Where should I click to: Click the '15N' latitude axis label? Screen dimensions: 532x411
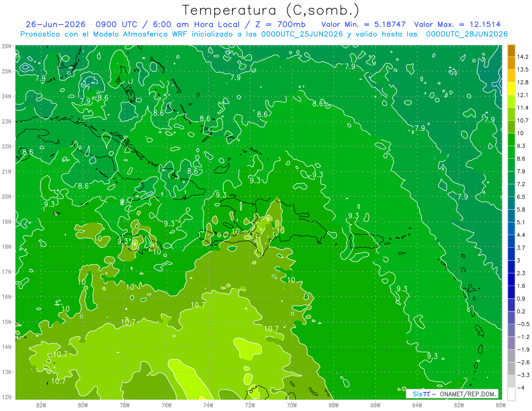[x=7, y=322]
